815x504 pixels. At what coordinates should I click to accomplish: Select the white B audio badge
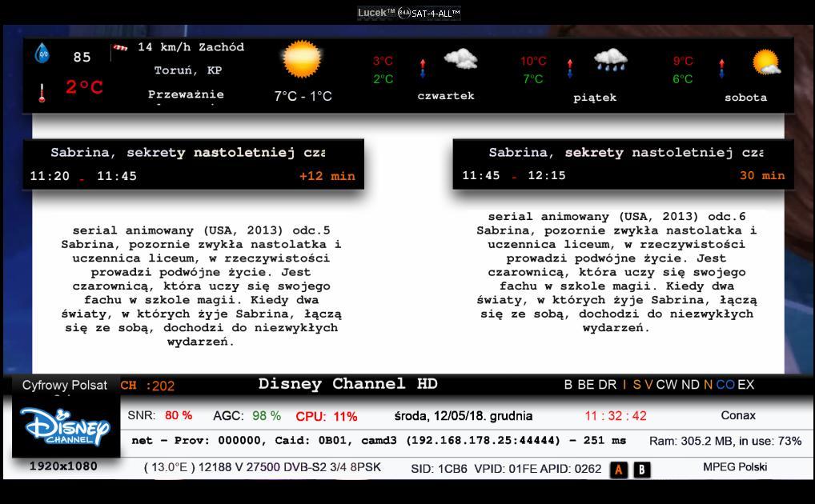coord(642,470)
